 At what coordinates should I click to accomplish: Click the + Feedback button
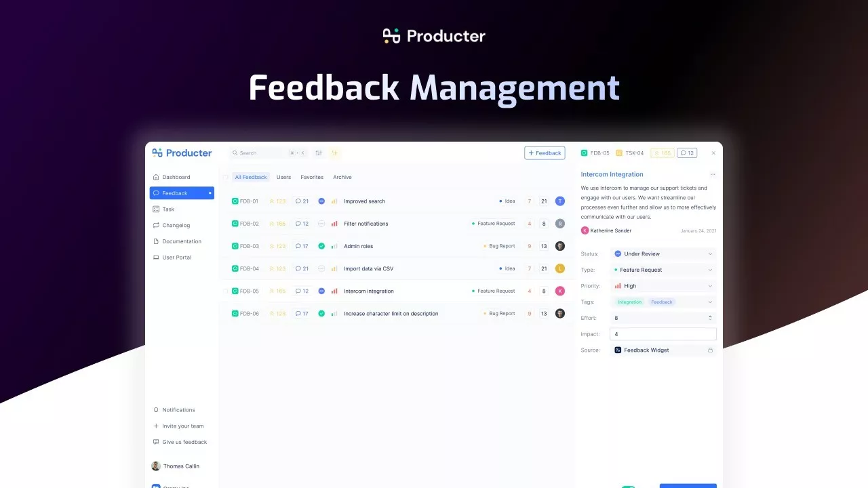(x=545, y=153)
